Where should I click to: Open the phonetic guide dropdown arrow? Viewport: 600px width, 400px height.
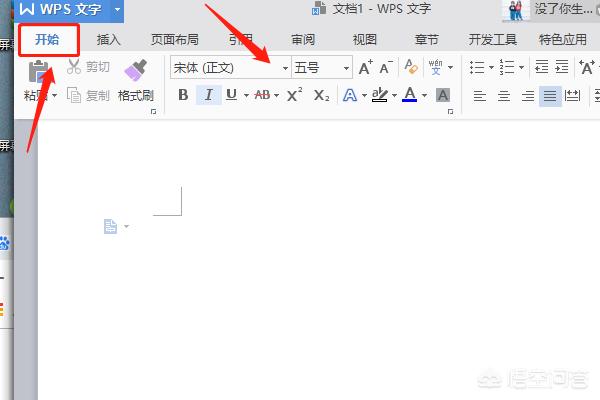[450, 67]
